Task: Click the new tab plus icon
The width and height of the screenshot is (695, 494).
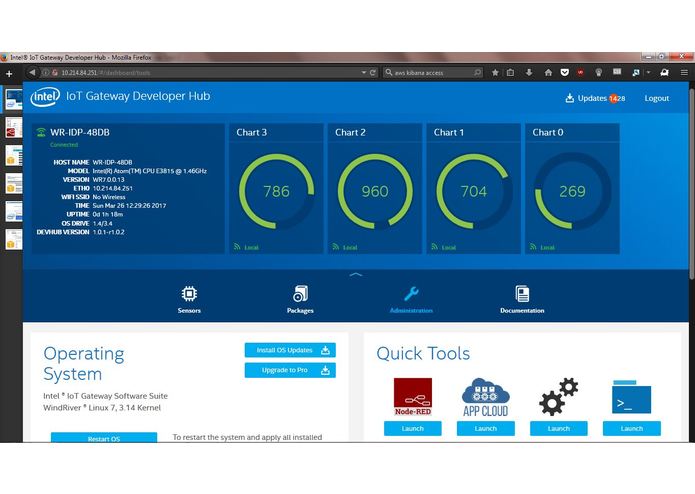Action: [x=9, y=74]
